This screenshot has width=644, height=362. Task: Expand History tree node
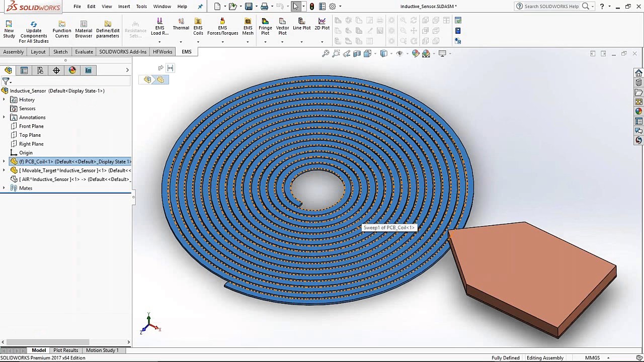tap(4, 100)
